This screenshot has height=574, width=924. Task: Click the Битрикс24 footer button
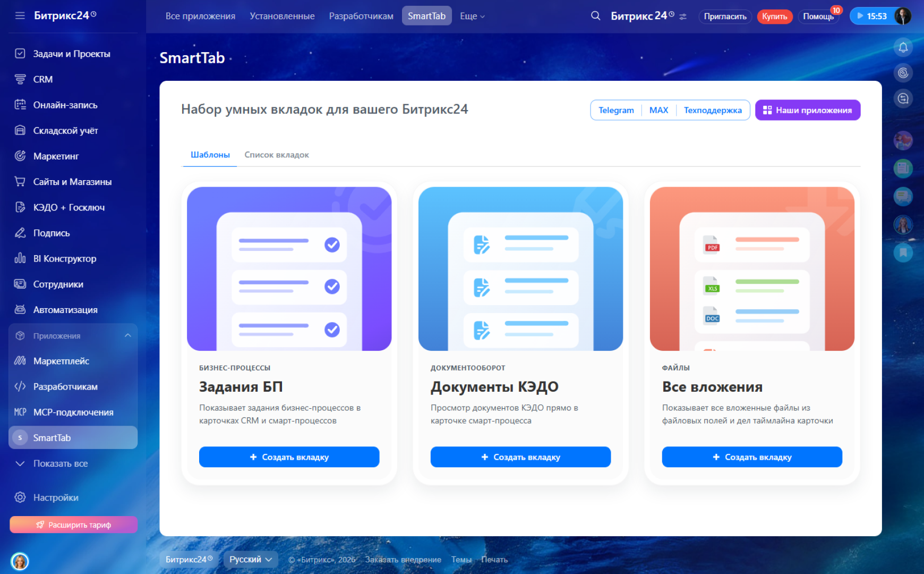[x=189, y=559]
